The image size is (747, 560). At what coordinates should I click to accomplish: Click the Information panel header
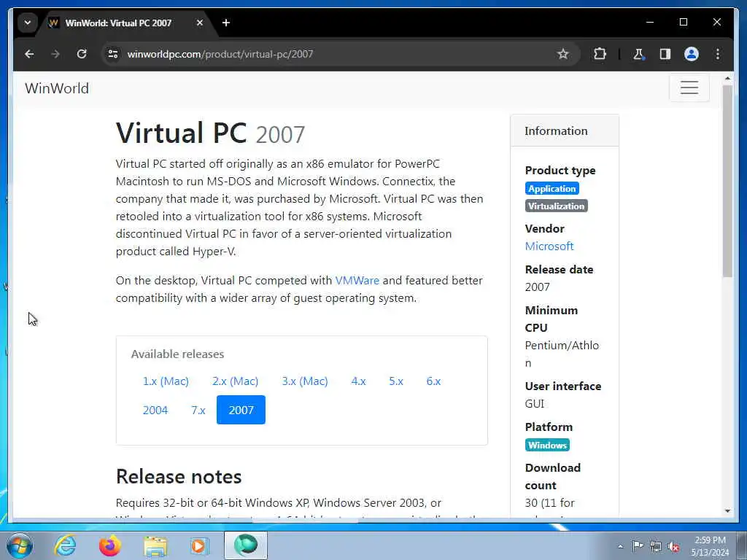pyautogui.click(x=565, y=131)
